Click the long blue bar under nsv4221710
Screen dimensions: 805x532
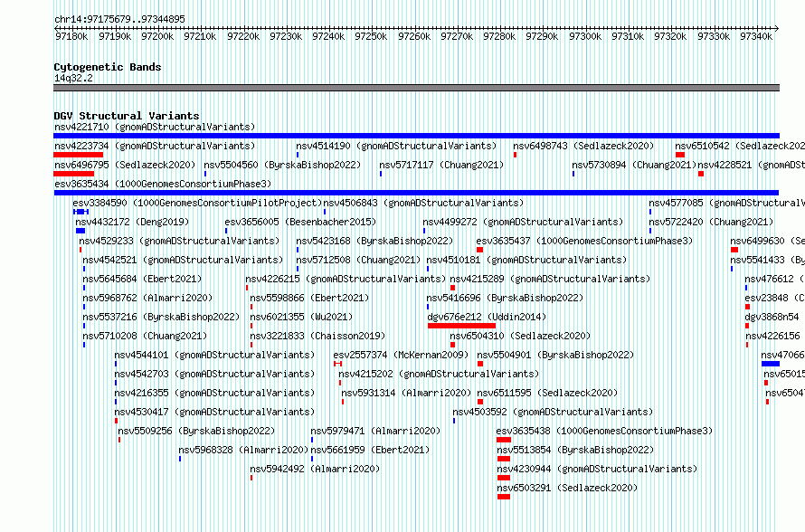[416, 136]
